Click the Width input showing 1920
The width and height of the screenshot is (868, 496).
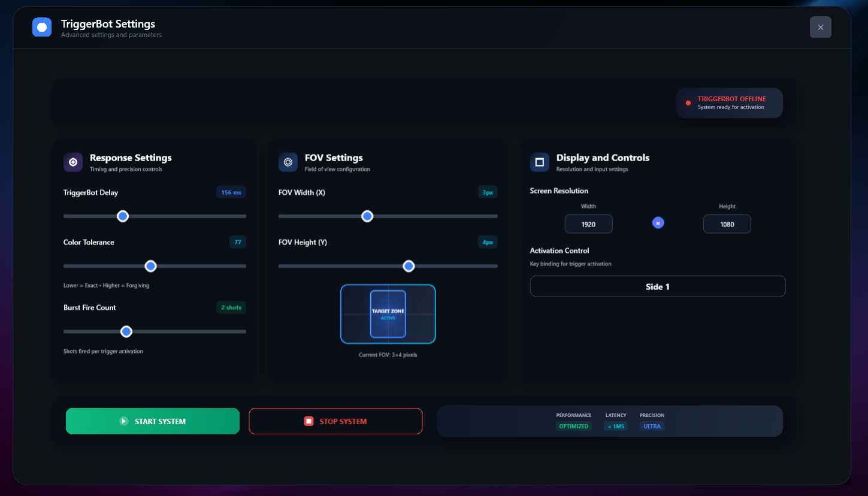(x=588, y=223)
